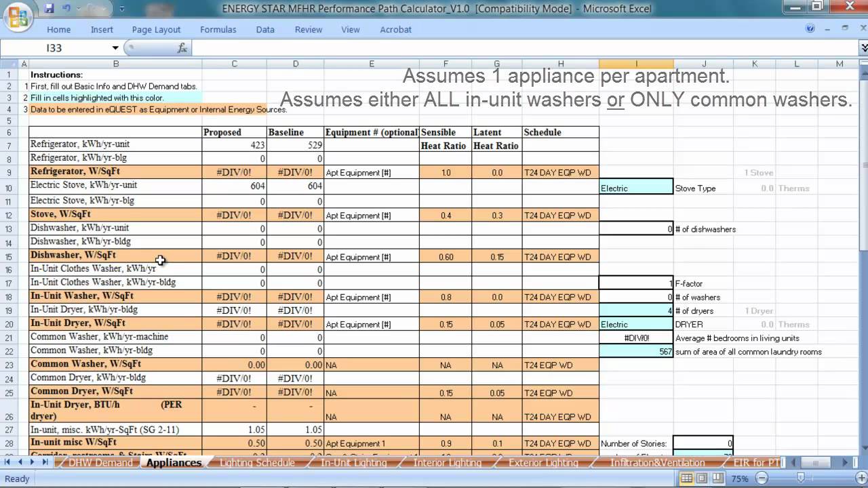Select the # of dryers cell with 4
868x488 pixels.
point(636,310)
